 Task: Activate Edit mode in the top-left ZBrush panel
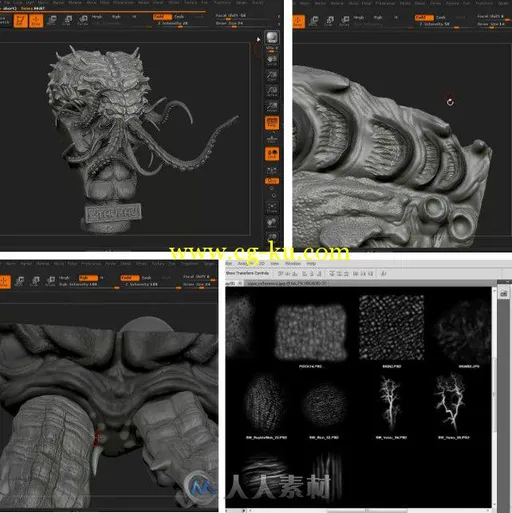point(20,20)
